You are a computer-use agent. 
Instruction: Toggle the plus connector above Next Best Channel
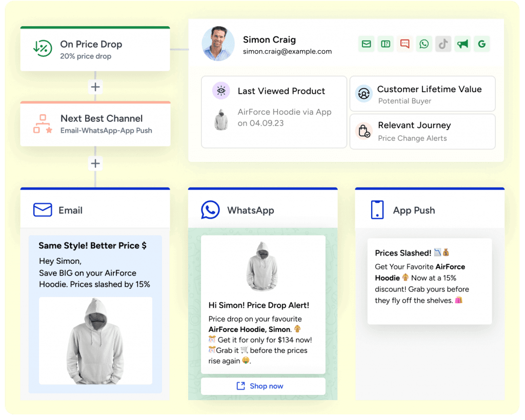click(x=95, y=87)
